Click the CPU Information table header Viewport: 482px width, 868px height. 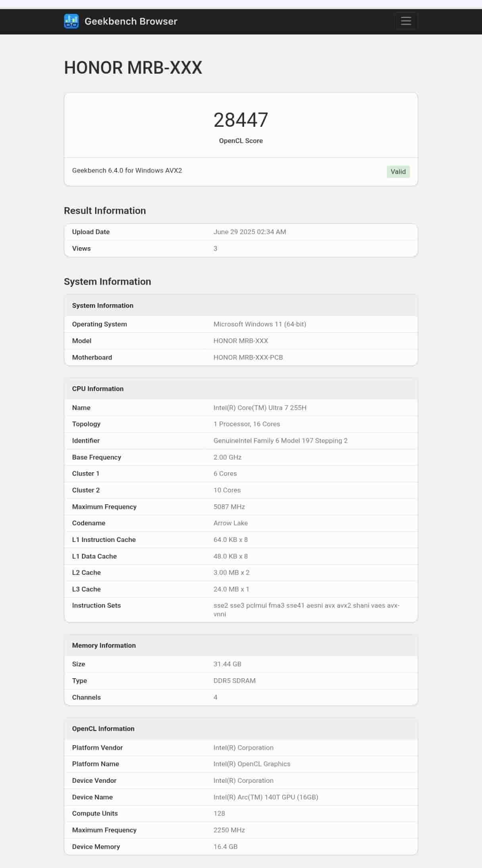click(98, 389)
